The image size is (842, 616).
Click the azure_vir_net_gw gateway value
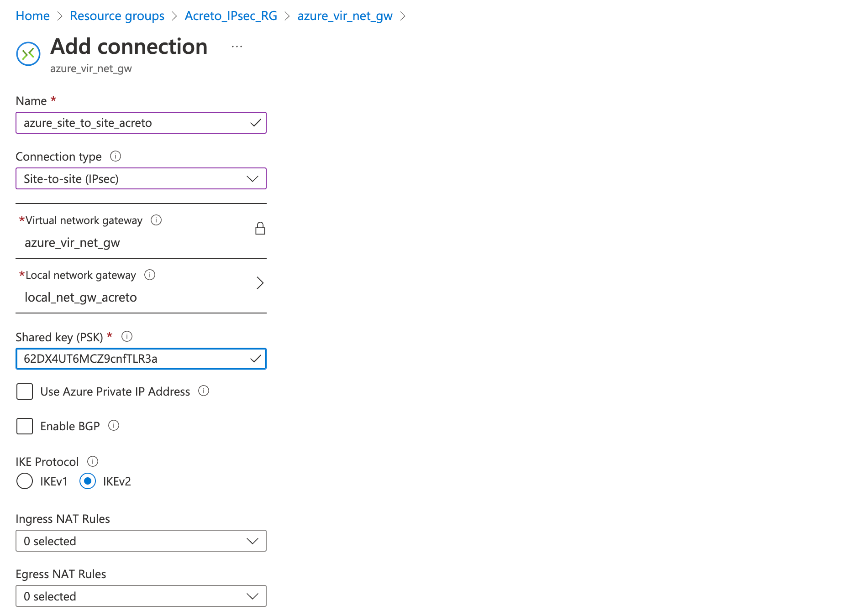[x=72, y=243]
